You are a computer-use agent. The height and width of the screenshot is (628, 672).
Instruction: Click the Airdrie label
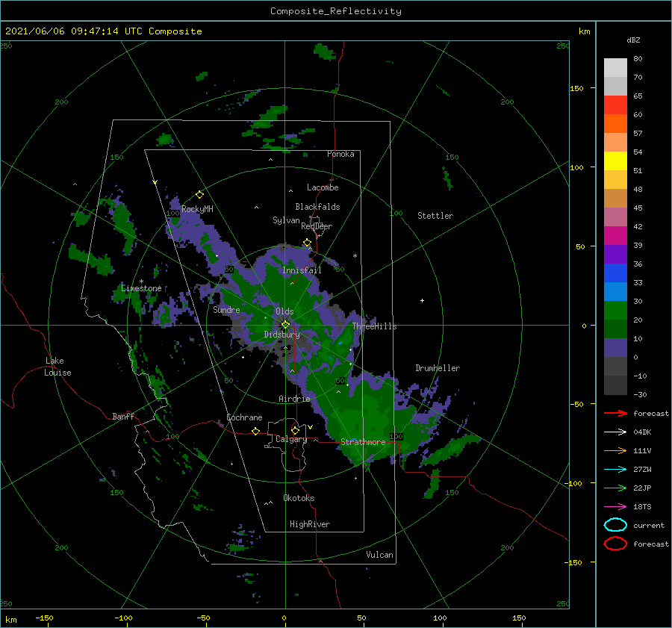coord(294,399)
